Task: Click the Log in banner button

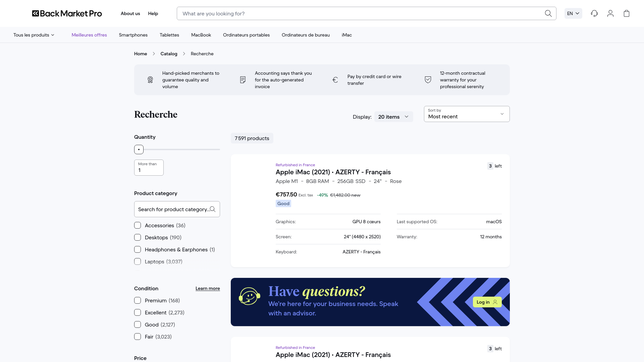Action: (x=487, y=302)
